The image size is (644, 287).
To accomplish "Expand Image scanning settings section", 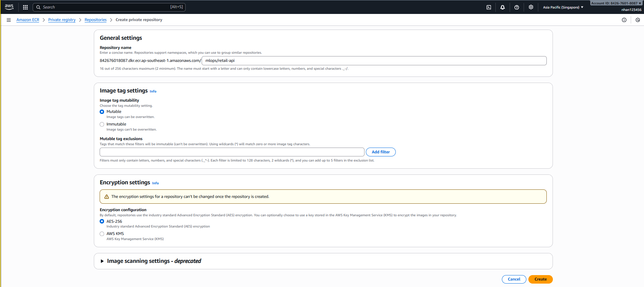I will [x=102, y=261].
